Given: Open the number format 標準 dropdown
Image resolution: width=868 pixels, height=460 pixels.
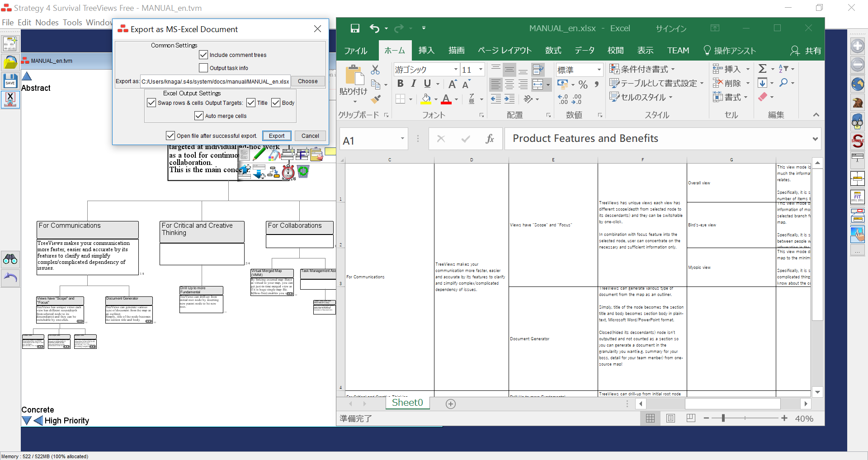Looking at the screenshot, I should [x=599, y=70].
